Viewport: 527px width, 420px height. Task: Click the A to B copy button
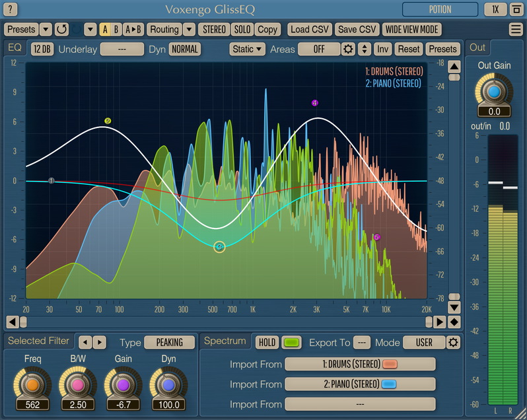tap(133, 30)
